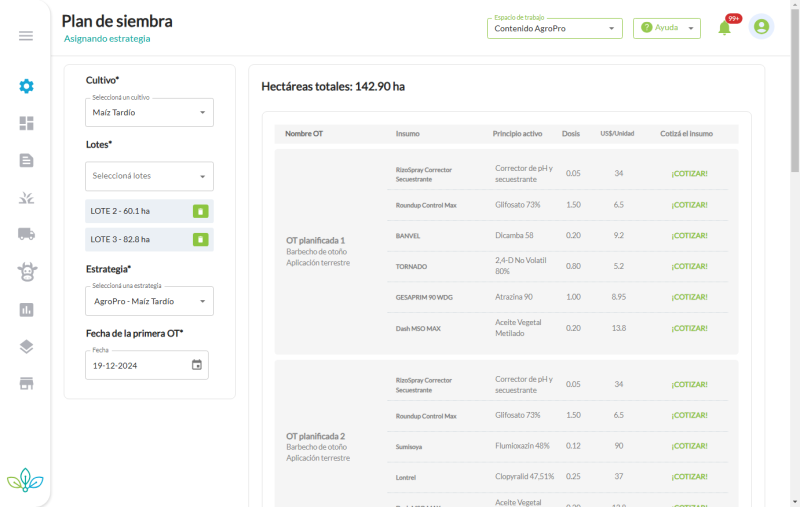The image size is (800, 507).
Task: Click ¡COTIZAR! for GESAPRIM 90 WDG
Action: [689, 297]
